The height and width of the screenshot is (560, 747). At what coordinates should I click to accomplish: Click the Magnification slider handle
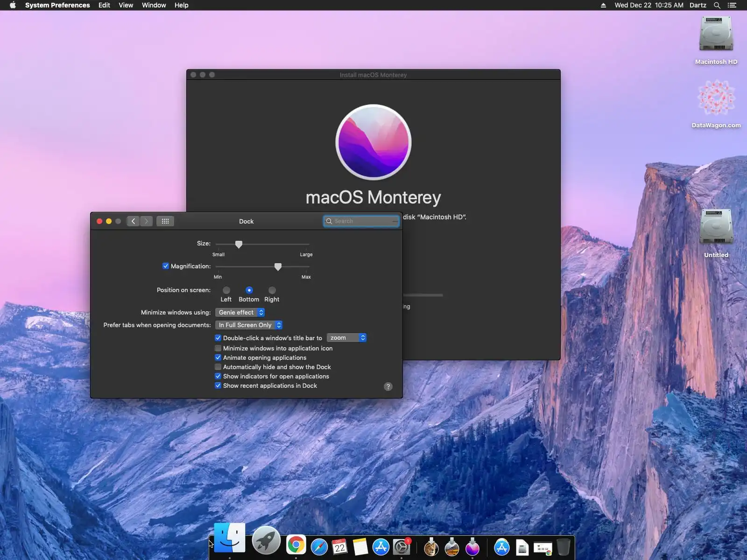tap(278, 266)
